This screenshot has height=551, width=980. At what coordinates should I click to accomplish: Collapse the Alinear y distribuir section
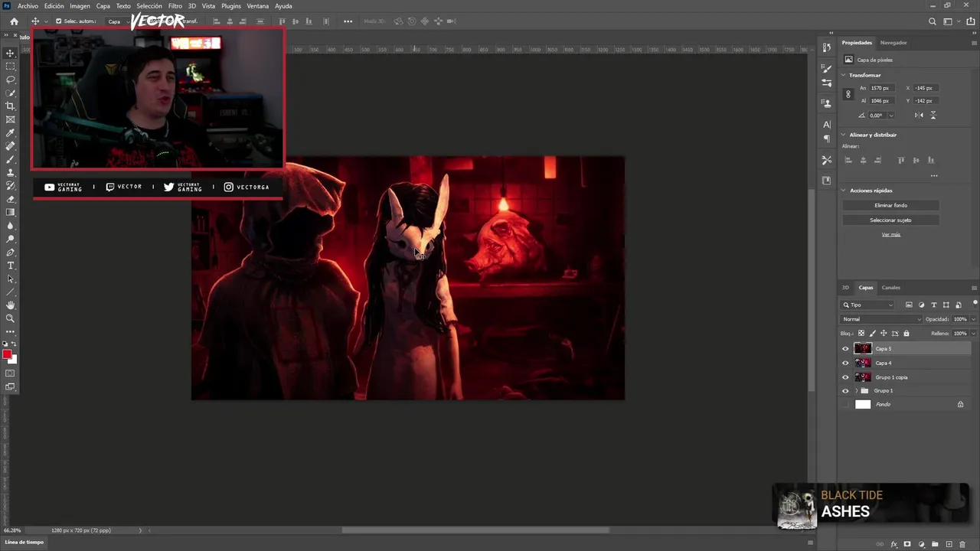click(844, 135)
